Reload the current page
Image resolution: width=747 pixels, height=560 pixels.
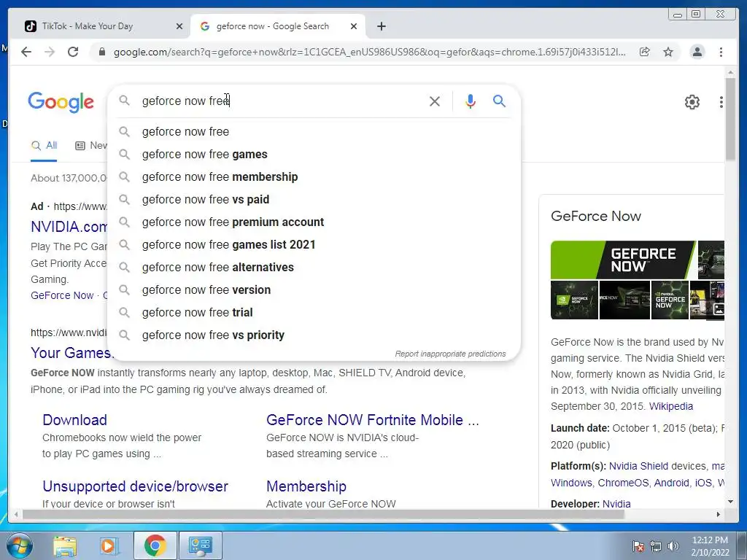pyautogui.click(x=73, y=52)
